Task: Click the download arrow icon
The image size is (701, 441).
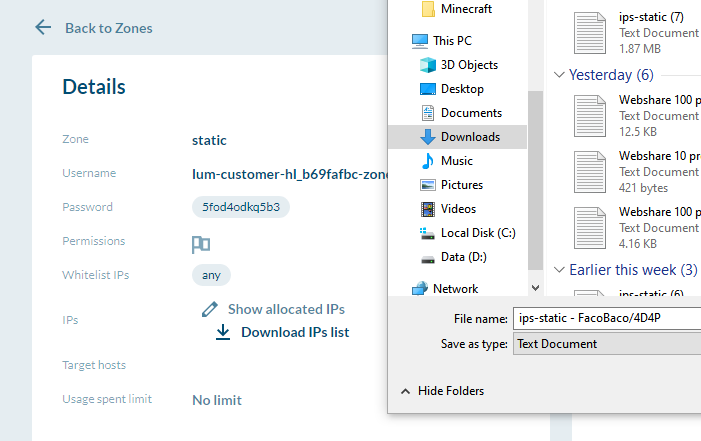Action: point(223,332)
